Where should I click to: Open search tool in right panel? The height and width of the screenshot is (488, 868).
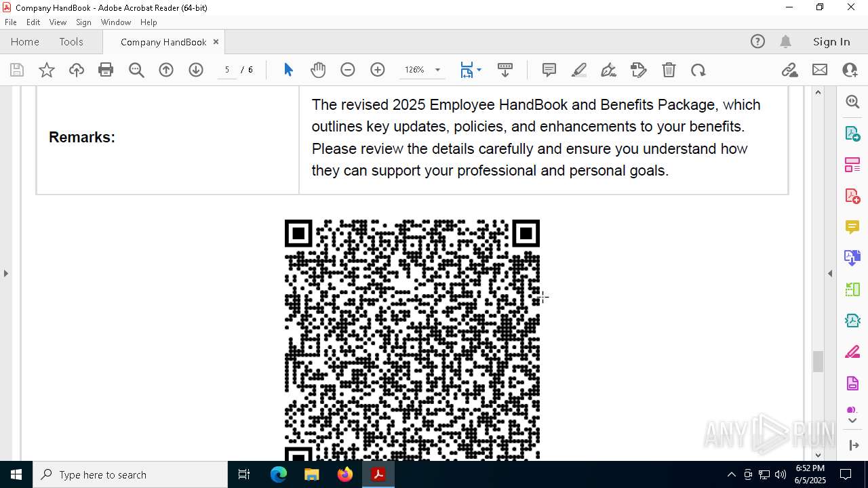[x=852, y=102]
